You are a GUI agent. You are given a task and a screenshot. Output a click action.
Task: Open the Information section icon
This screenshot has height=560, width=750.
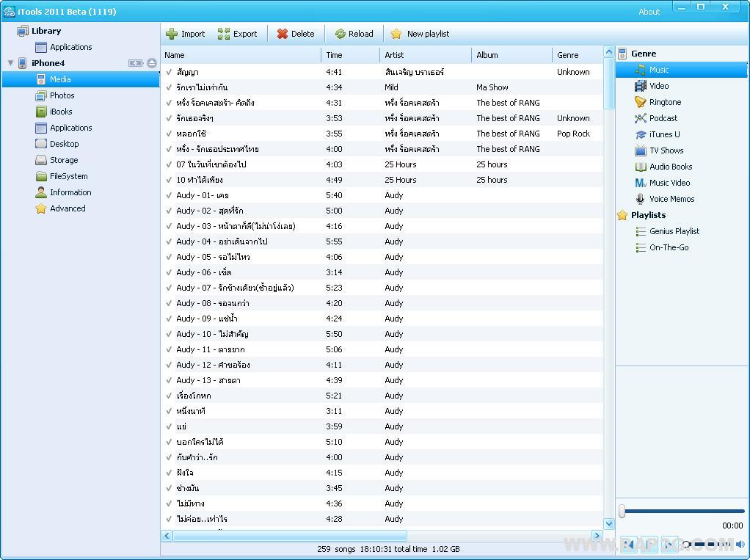[41, 192]
